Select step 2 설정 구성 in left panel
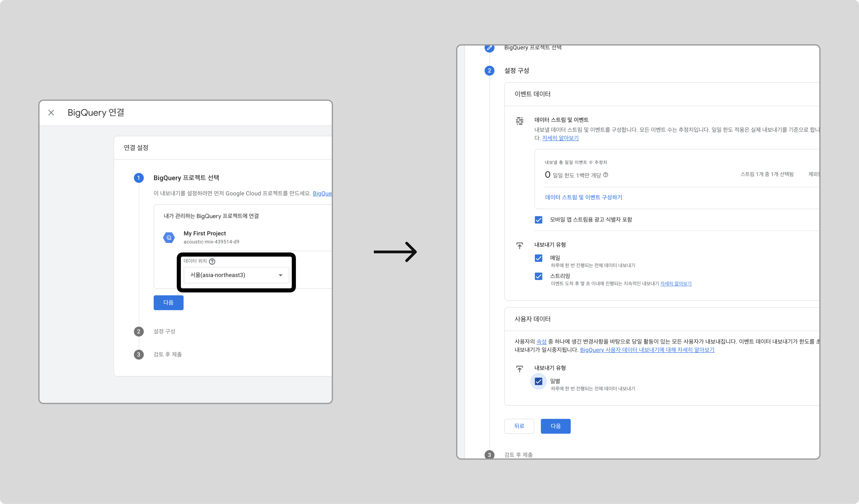Image resolution: width=859 pixels, height=504 pixels. click(x=164, y=331)
